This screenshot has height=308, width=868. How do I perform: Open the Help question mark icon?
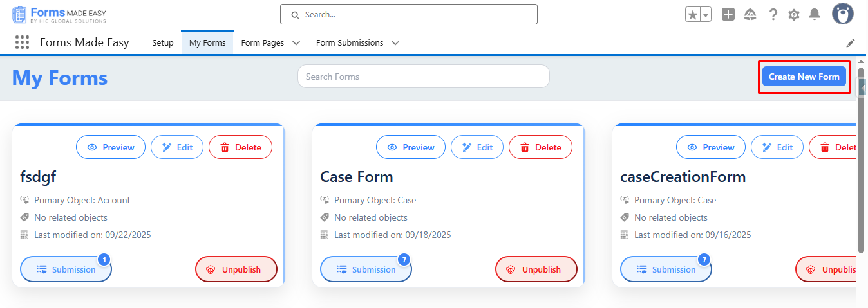point(773,14)
